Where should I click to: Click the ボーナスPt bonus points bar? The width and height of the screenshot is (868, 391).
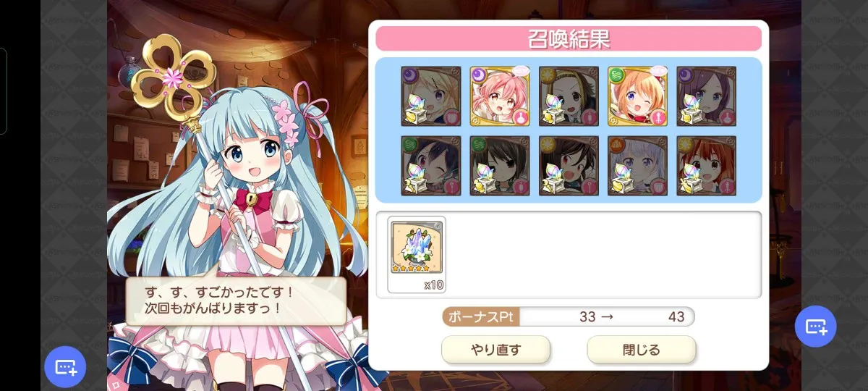click(x=569, y=316)
